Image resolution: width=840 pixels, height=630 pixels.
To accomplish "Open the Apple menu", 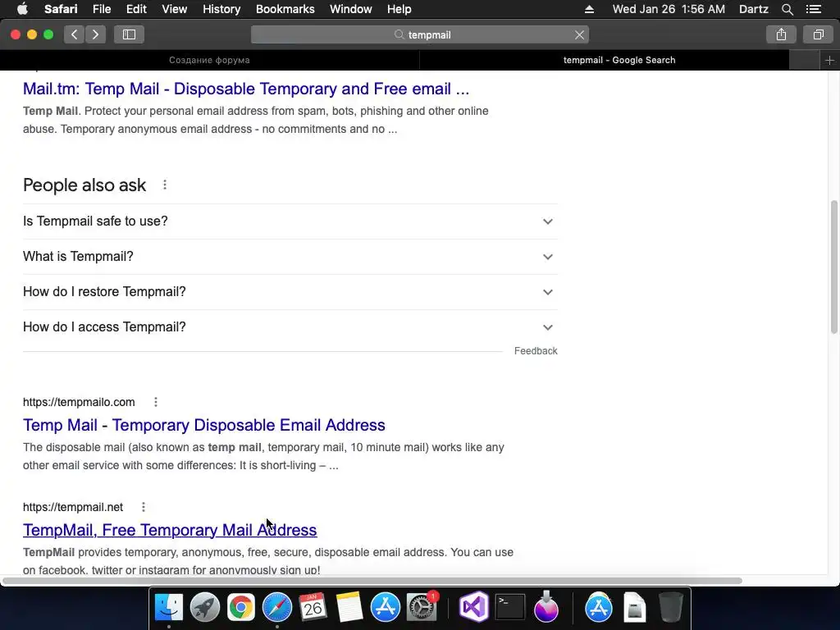I will 22,9.
